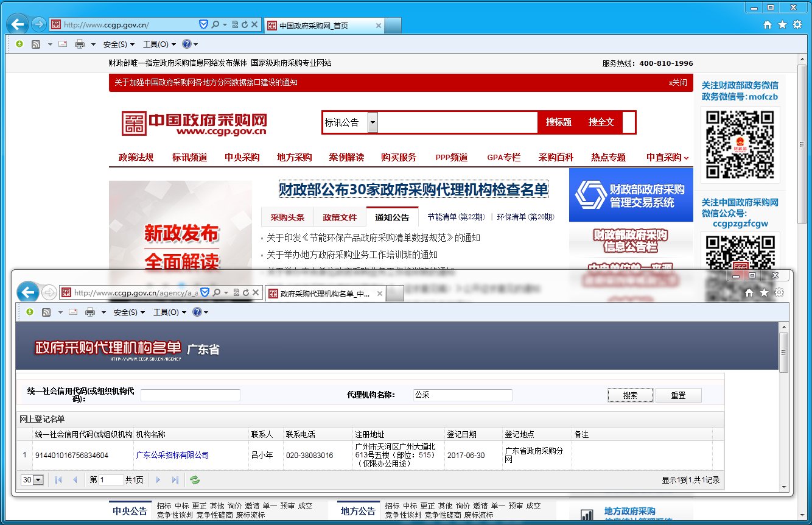Open the page size dropdown showing 30
This screenshot has width=812, height=525.
(x=32, y=480)
